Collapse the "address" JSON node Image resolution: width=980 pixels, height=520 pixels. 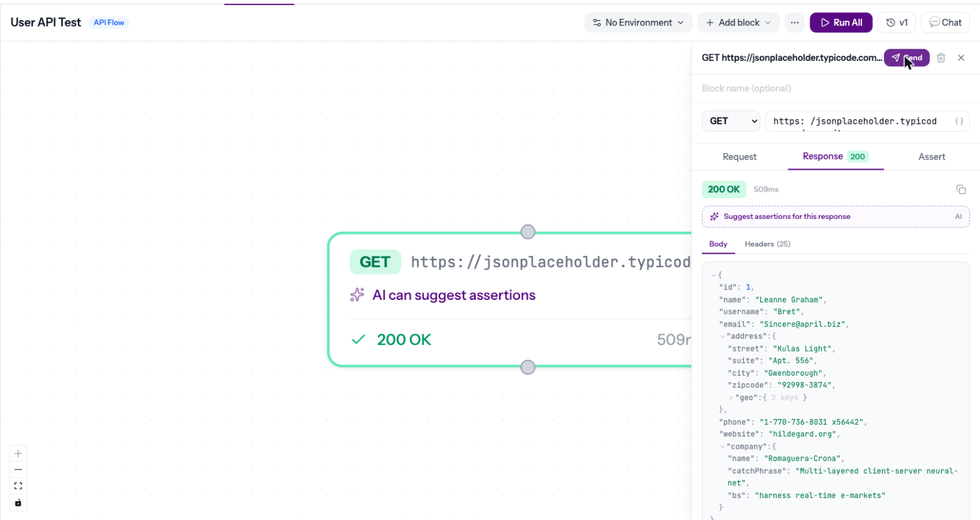723,336
